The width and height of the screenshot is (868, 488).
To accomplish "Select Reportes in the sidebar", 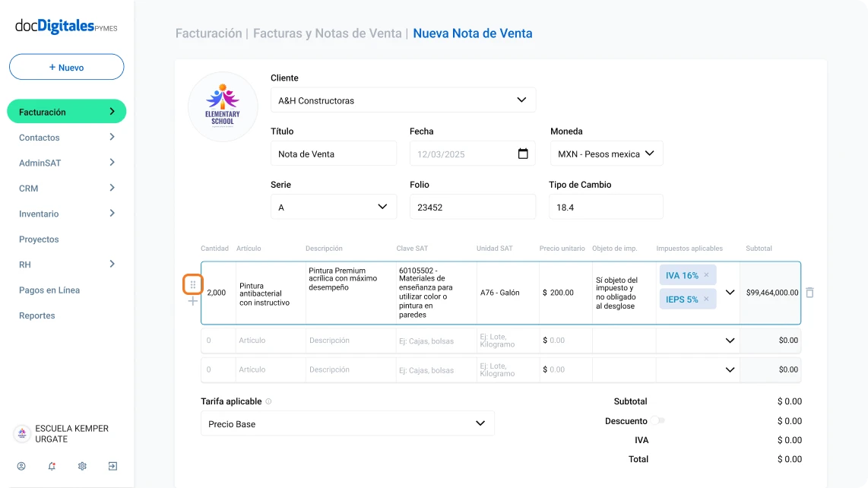I will [x=36, y=315].
